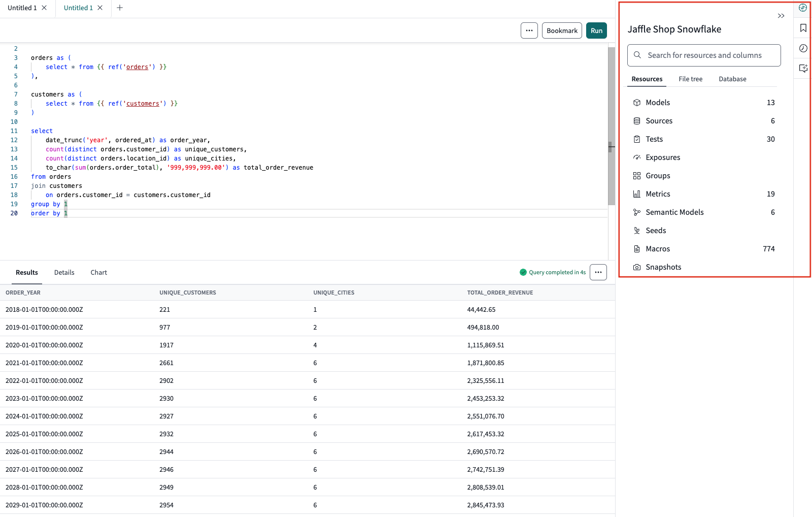812x517 pixels.
Task: Run the SQL query
Action: coord(596,30)
